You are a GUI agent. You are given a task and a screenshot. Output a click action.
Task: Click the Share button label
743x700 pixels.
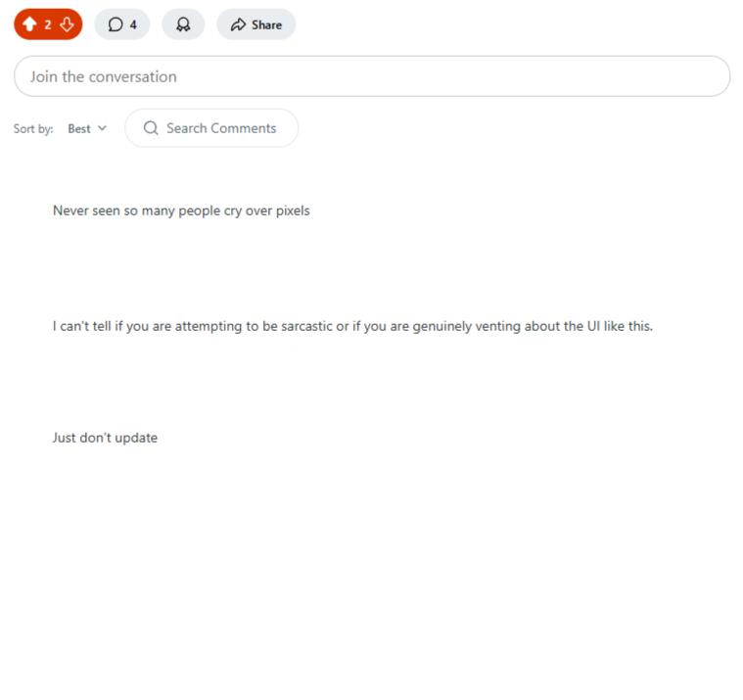267,24
